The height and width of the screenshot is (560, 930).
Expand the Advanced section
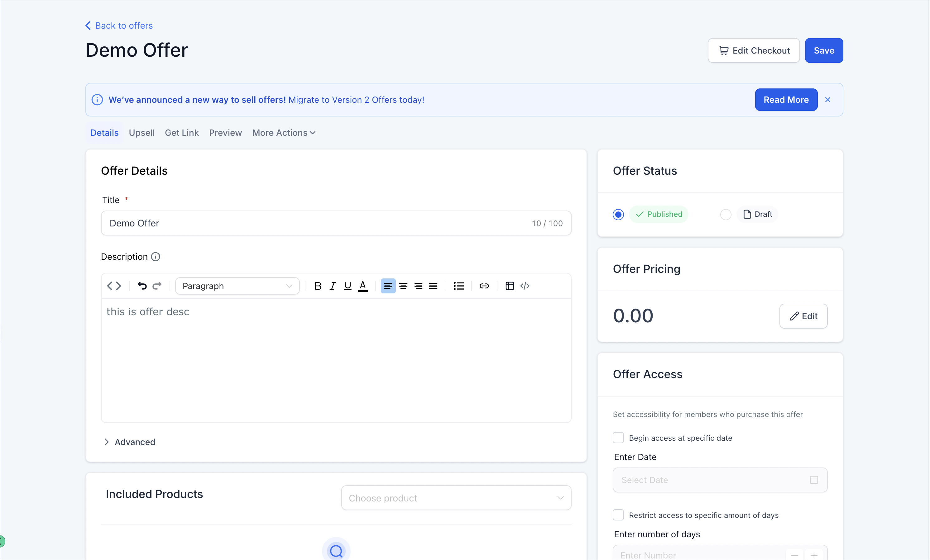pyautogui.click(x=129, y=442)
